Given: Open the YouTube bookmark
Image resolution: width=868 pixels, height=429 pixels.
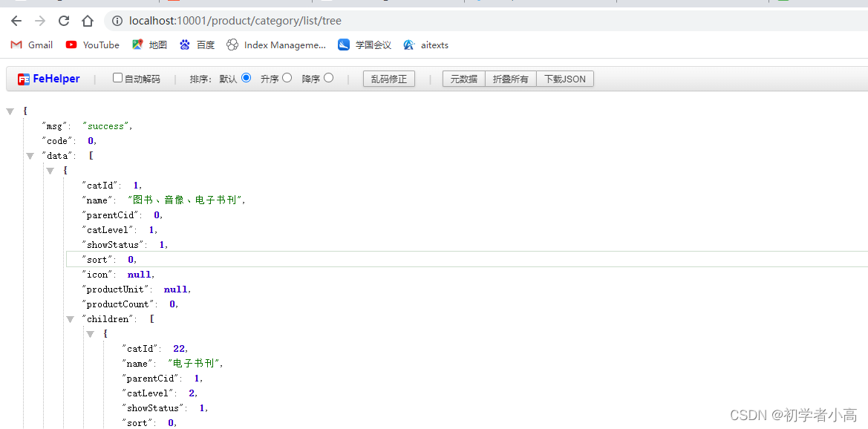Looking at the screenshot, I should point(93,45).
